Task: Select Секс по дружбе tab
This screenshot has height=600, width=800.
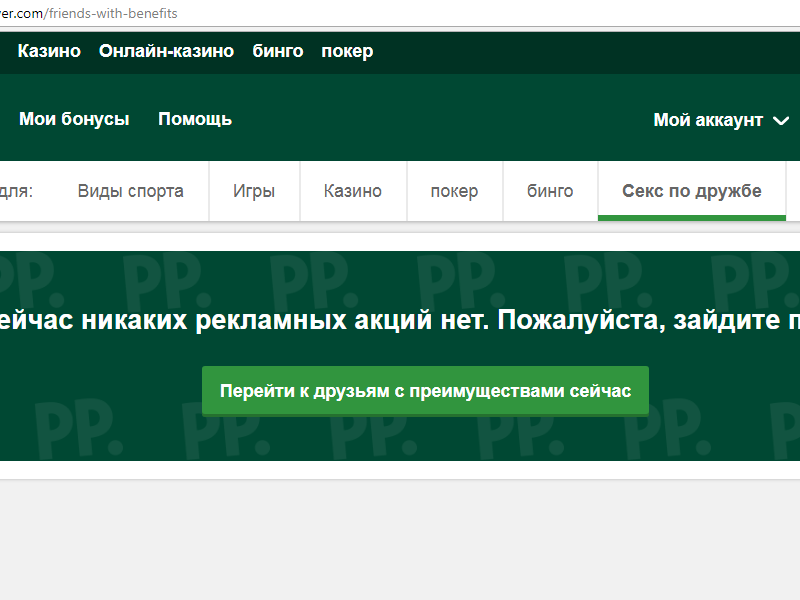Action: (692, 191)
